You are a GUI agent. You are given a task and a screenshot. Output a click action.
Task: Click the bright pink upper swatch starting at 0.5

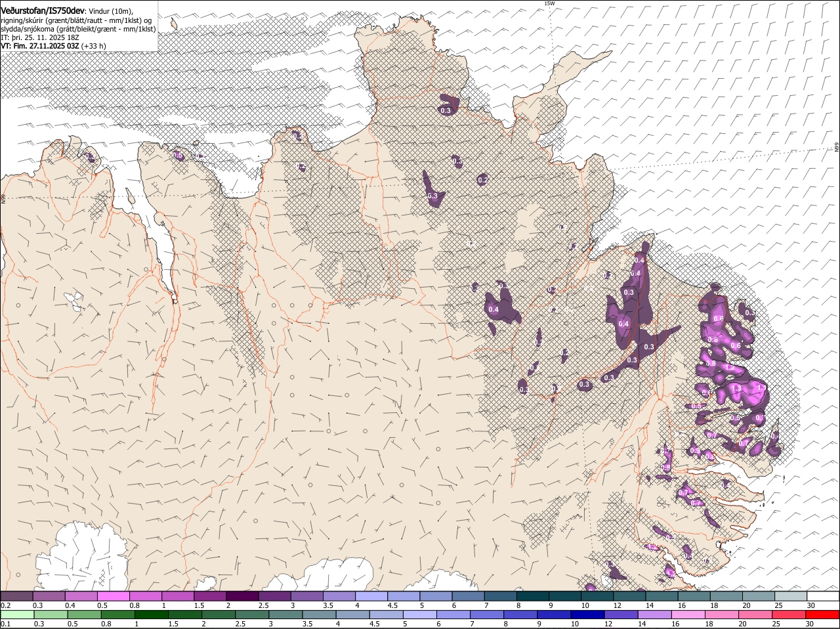coord(113,596)
